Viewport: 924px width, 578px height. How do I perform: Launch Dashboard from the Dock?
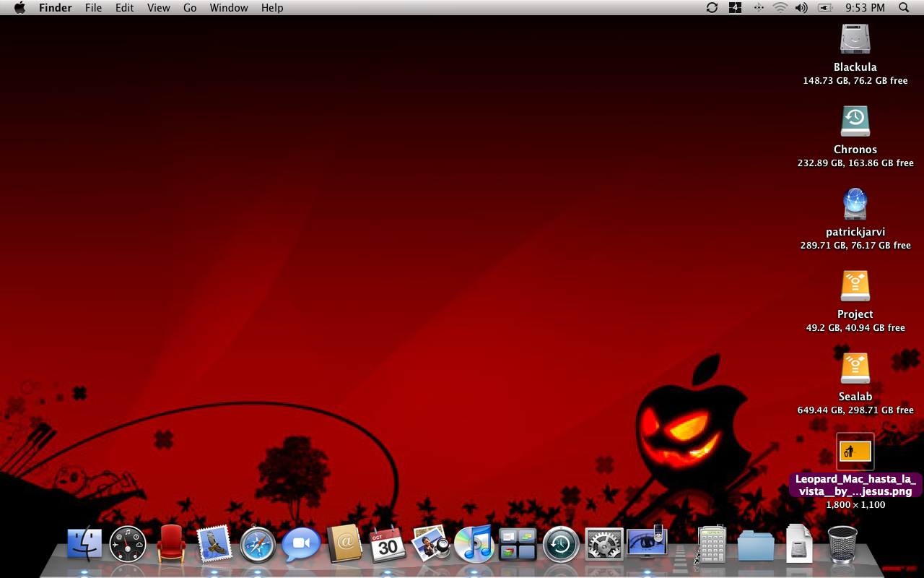128,544
